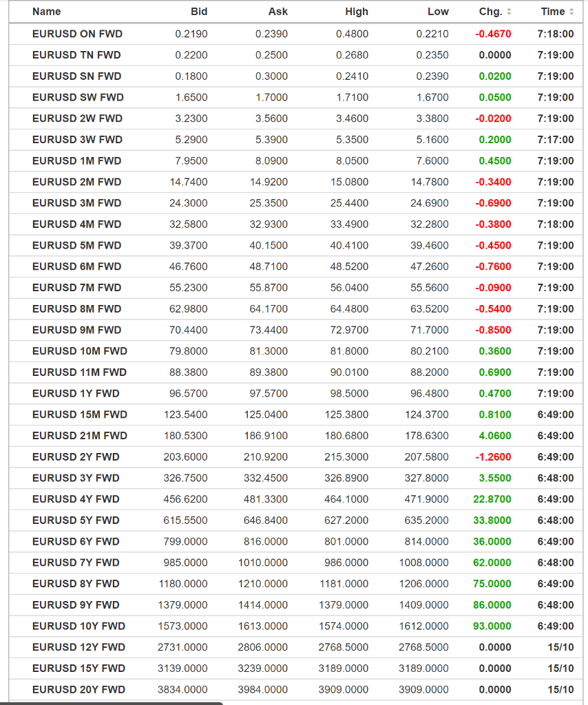The image size is (588, 705).
Task: Click the green 93.0000 change value
Action: (x=493, y=626)
